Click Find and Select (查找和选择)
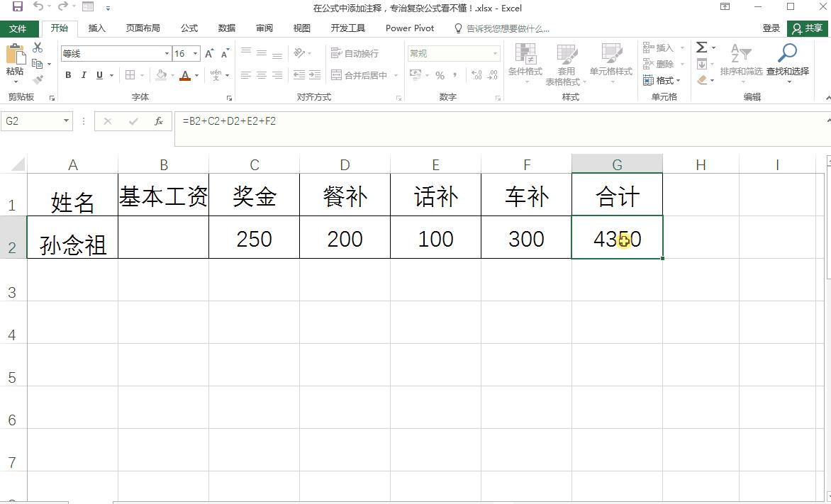The height and width of the screenshot is (504, 831). [787, 64]
